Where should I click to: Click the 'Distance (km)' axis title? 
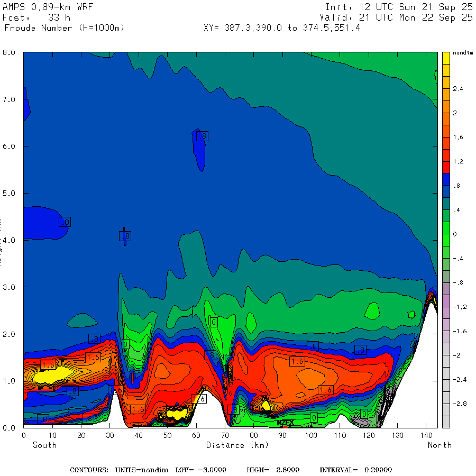tap(237, 445)
